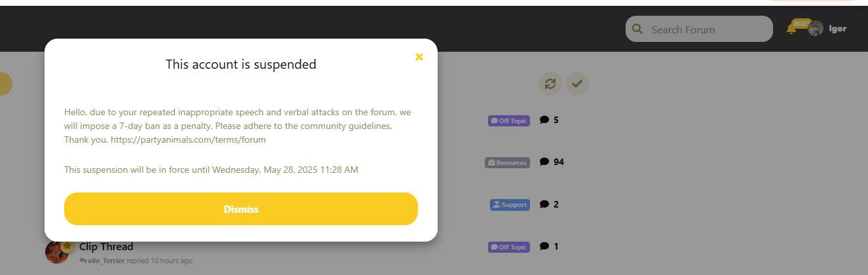Close the suspension dialog with the X icon
The width and height of the screenshot is (868, 275).
point(419,57)
